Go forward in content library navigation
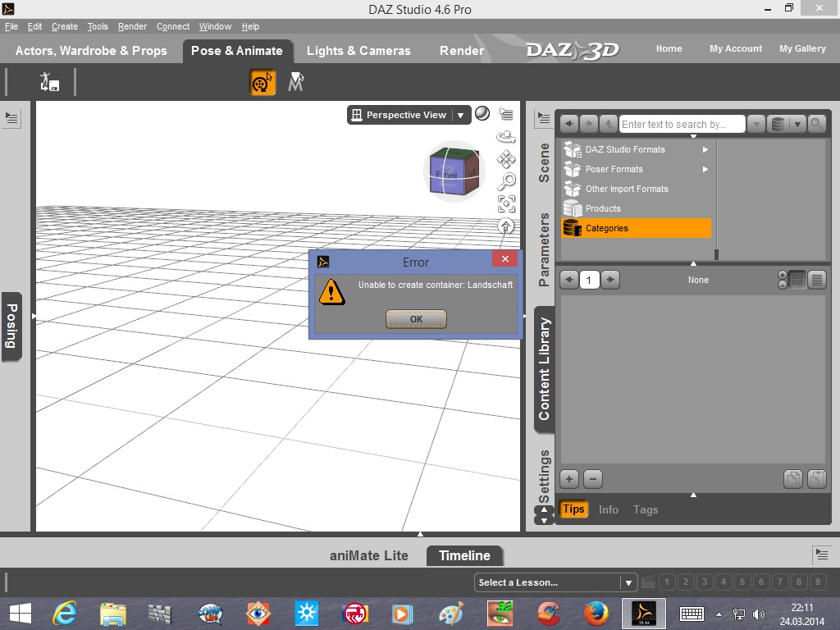This screenshot has width=840, height=630. pyautogui.click(x=588, y=125)
